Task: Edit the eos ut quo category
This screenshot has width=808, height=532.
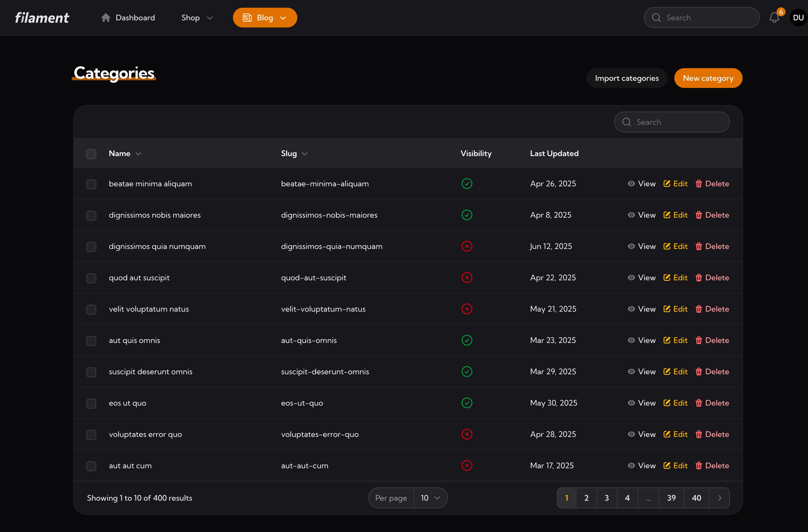Action: 675,403
